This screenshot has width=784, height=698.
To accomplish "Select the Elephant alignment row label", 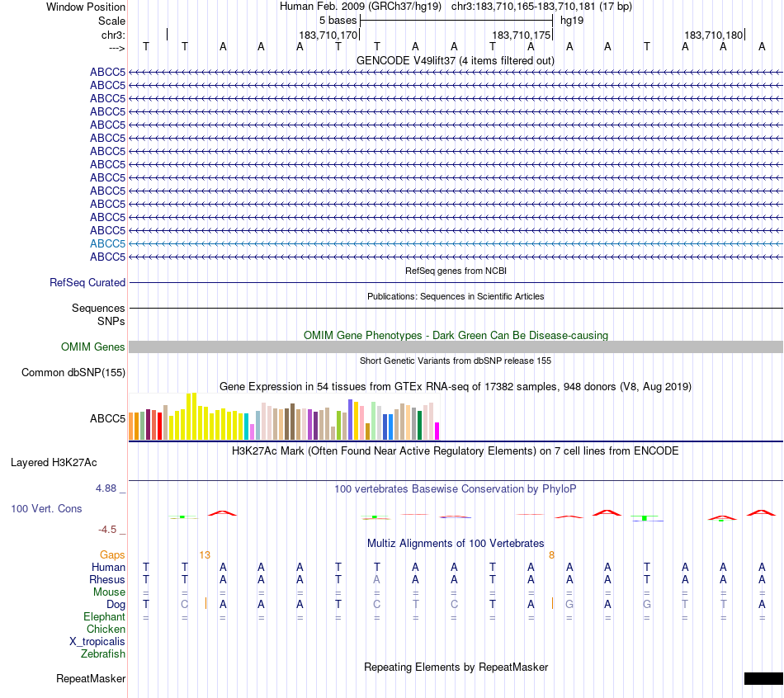I will [x=105, y=616].
